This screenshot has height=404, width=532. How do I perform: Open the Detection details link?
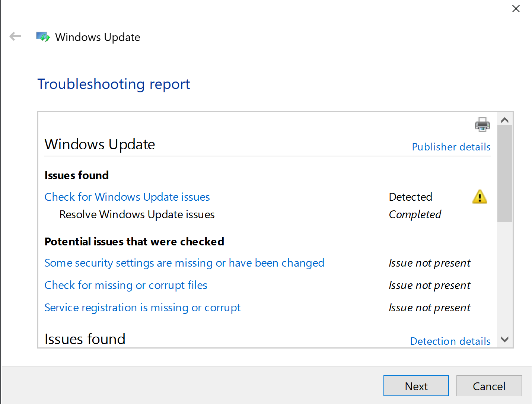pos(450,341)
